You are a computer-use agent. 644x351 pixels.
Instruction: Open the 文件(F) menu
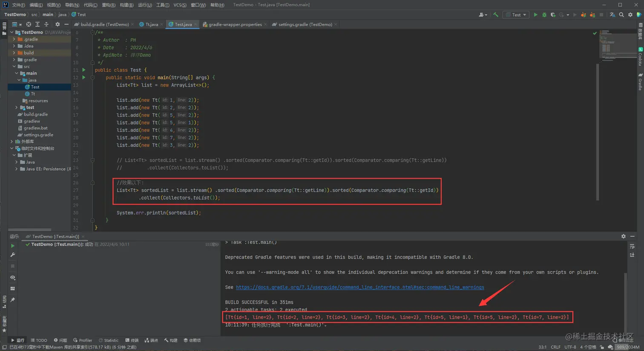[18, 5]
